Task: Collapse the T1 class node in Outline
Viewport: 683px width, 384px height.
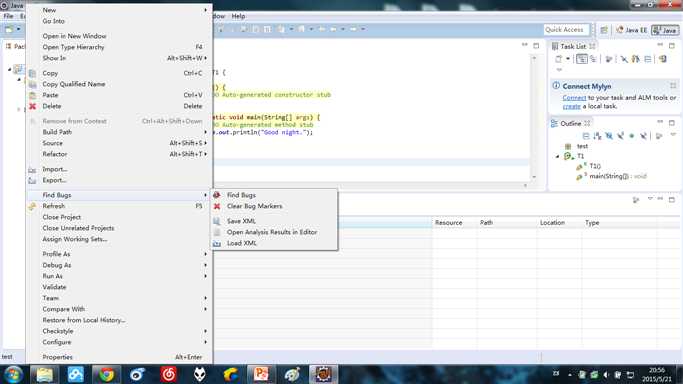Action: pyautogui.click(x=558, y=156)
